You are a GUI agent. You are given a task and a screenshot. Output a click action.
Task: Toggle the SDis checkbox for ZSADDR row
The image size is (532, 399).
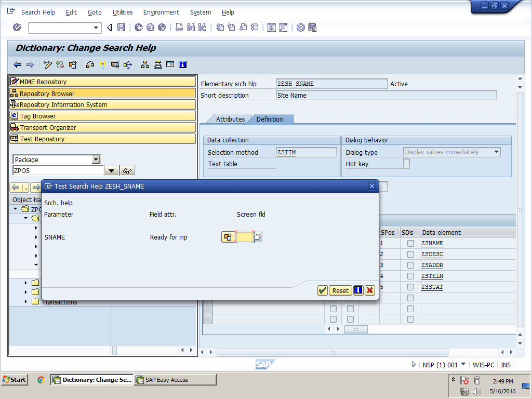410,265
